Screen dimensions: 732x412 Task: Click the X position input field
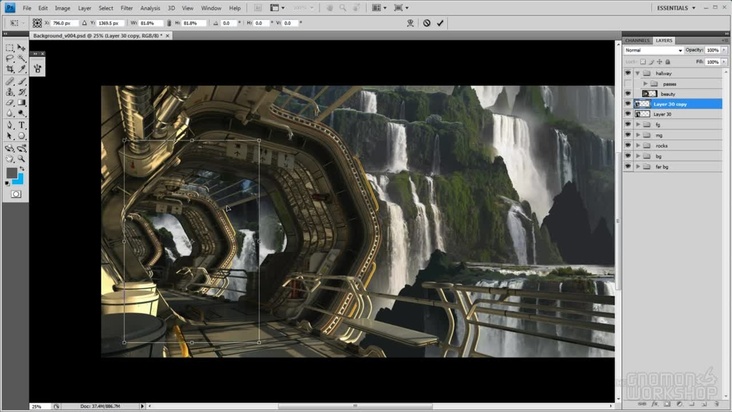click(64, 23)
